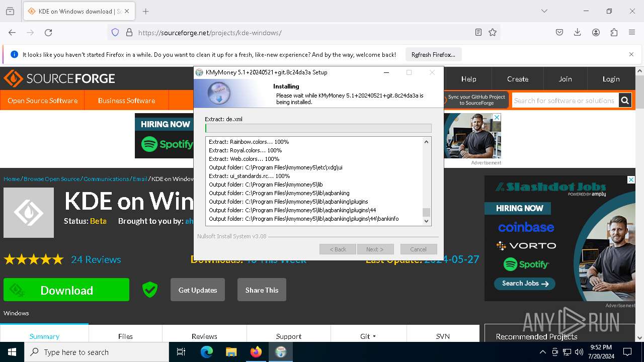Open Firefox View icon beside the tabs
Viewport: 644px width, 362px height.
pyautogui.click(x=10, y=11)
